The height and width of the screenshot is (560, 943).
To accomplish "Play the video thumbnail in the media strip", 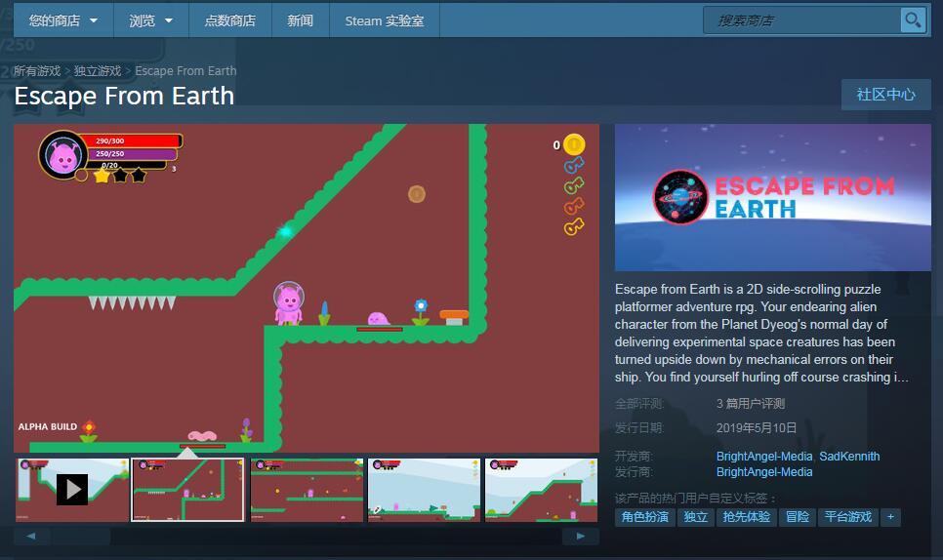I will 72,490.
